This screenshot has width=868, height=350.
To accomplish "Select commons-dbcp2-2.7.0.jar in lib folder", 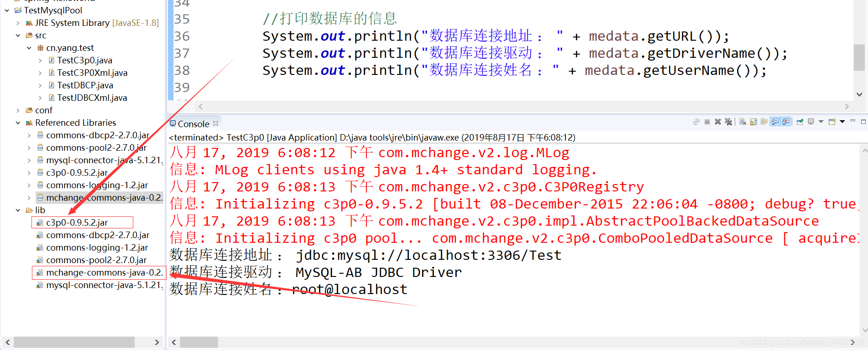I will 98,235.
